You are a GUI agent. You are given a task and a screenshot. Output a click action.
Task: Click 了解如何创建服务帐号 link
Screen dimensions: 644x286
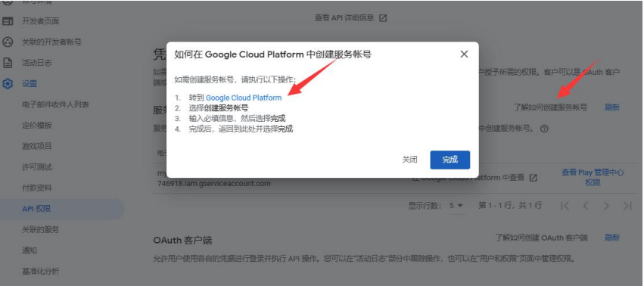point(550,107)
